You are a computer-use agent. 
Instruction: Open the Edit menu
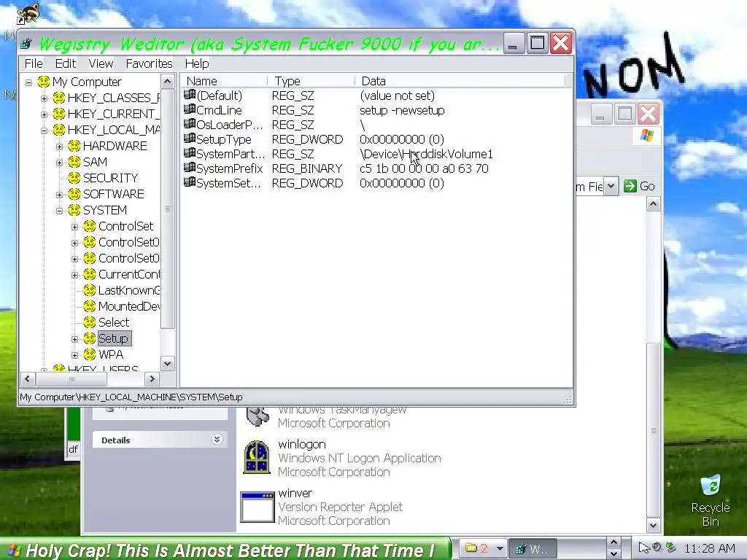[65, 64]
